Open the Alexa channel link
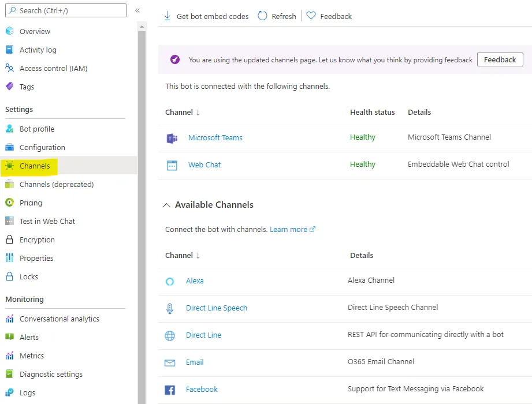The height and width of the screenshot is (404, 532). (x=195, y=280)
